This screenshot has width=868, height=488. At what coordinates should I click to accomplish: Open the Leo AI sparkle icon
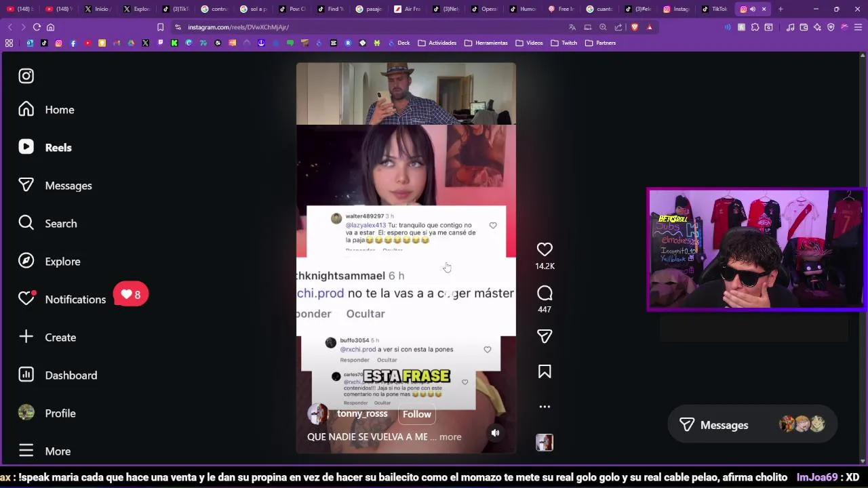coord(817,27)
